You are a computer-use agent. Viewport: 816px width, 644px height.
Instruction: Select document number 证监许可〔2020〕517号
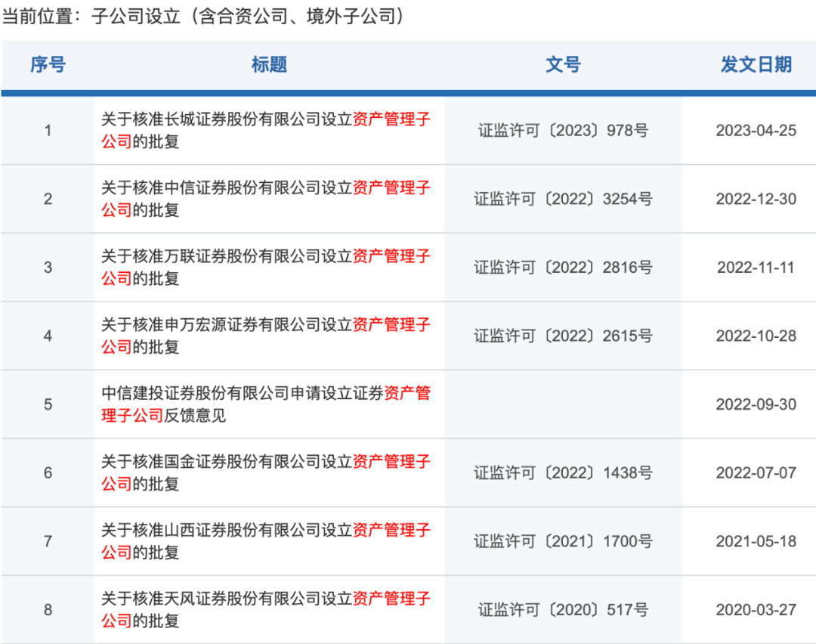click(563, 610)
